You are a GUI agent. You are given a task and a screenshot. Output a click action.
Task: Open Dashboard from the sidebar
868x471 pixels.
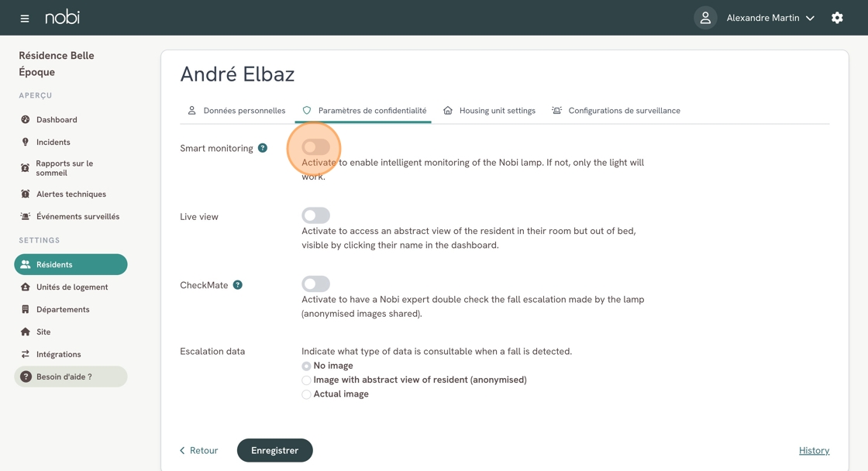click(57, 120)
